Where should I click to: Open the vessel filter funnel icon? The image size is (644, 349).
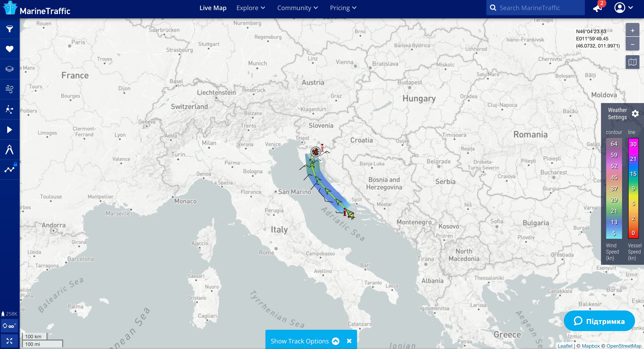pos(9,29)
